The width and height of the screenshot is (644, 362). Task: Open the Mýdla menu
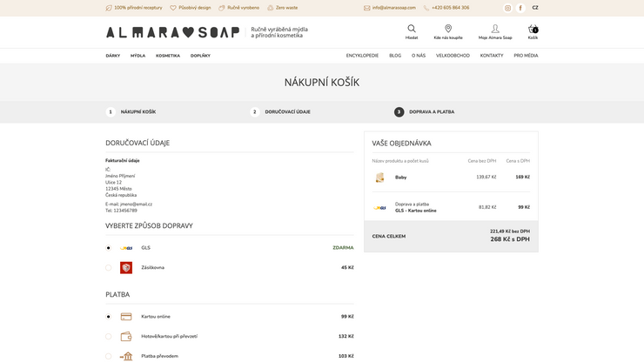(x=138, y=56)
